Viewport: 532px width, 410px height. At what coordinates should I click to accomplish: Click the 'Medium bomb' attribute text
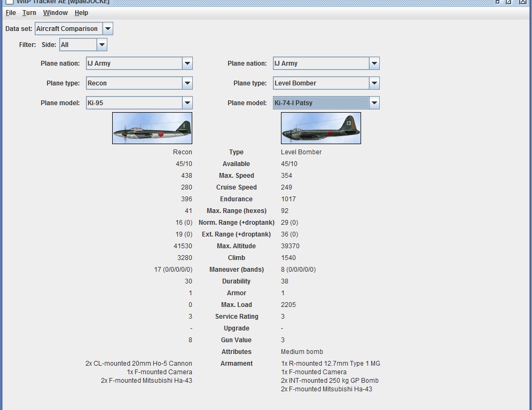pyautogui.click(x=302, y=352)
